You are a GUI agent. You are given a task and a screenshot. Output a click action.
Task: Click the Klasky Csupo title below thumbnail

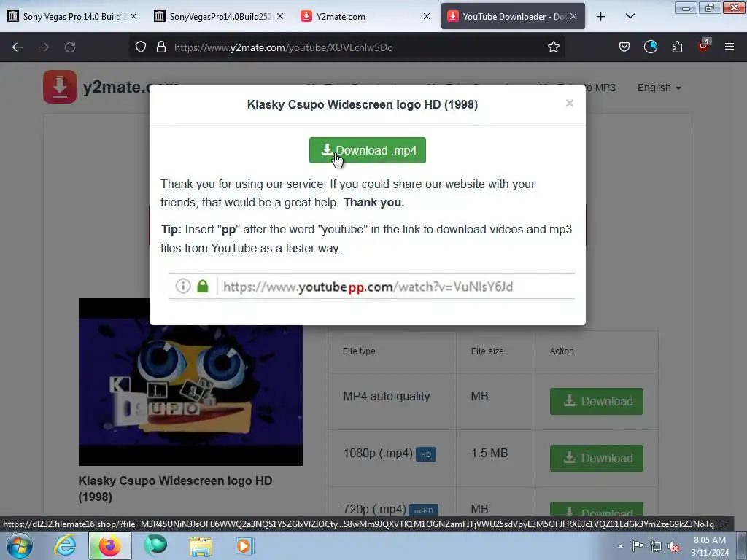pos(175,489)
